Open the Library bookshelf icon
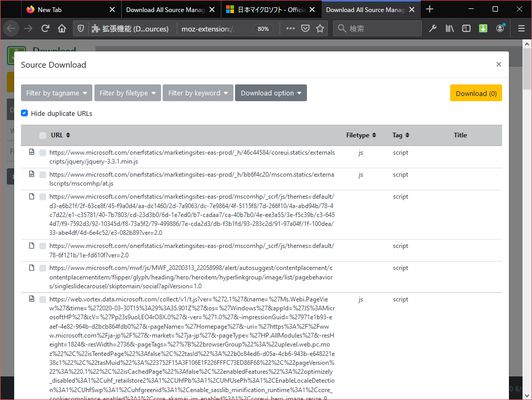The width and height of the screenshot is (532, 400). pos(450,28)
